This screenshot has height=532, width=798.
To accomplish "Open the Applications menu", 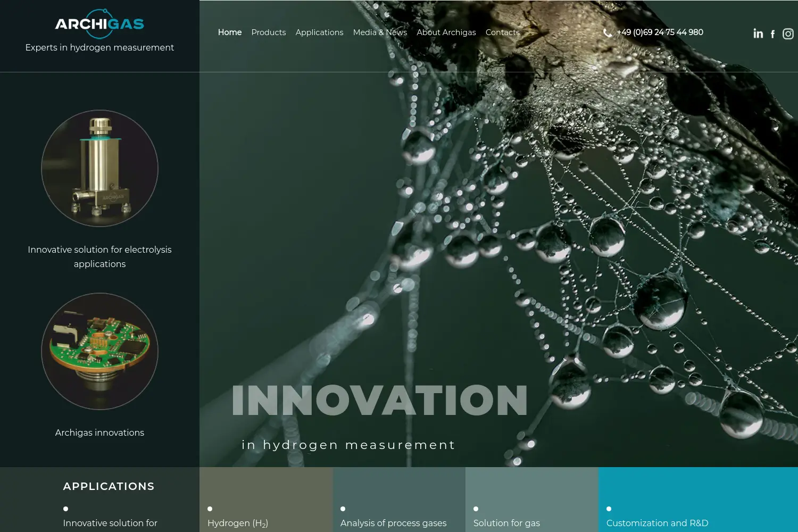I will point(319,32).
